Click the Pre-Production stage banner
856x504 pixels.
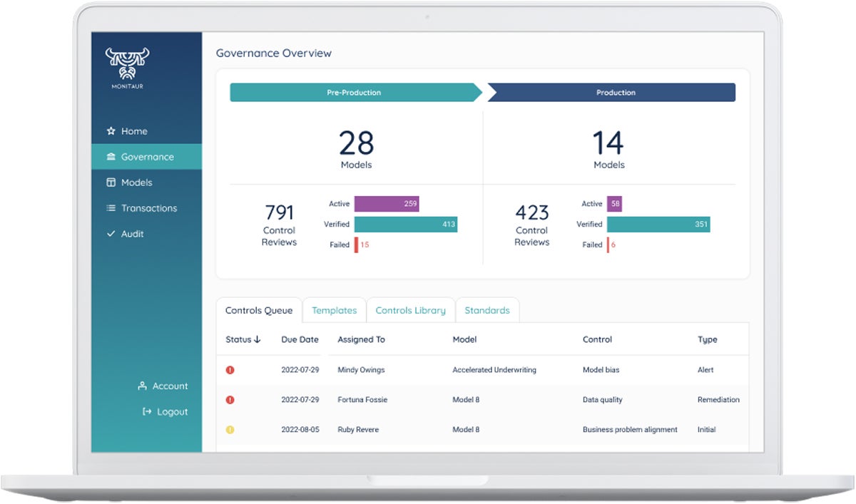click(355, 93)
